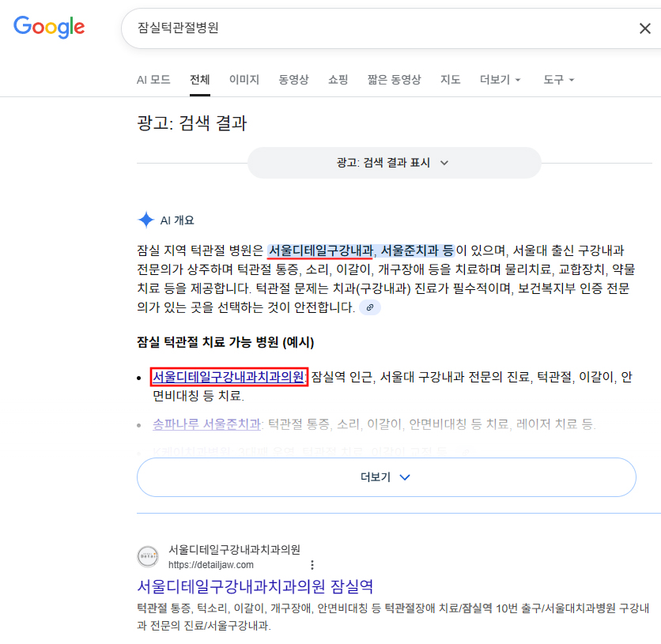
Task: Expand the 더보기 dropdown in the tab row
Action: click(x=500, y=79)
